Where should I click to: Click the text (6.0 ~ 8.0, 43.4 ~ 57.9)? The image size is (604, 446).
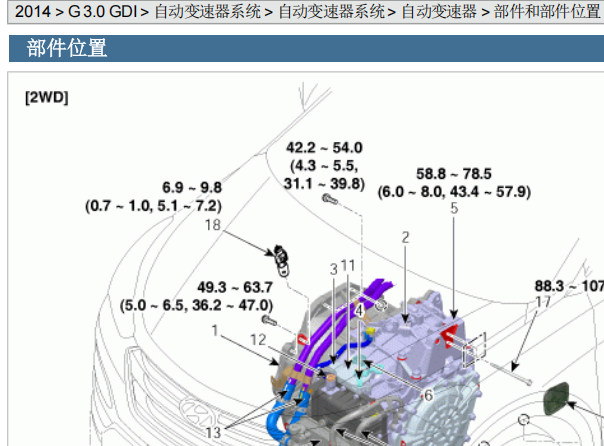click(x=454, y=191)
